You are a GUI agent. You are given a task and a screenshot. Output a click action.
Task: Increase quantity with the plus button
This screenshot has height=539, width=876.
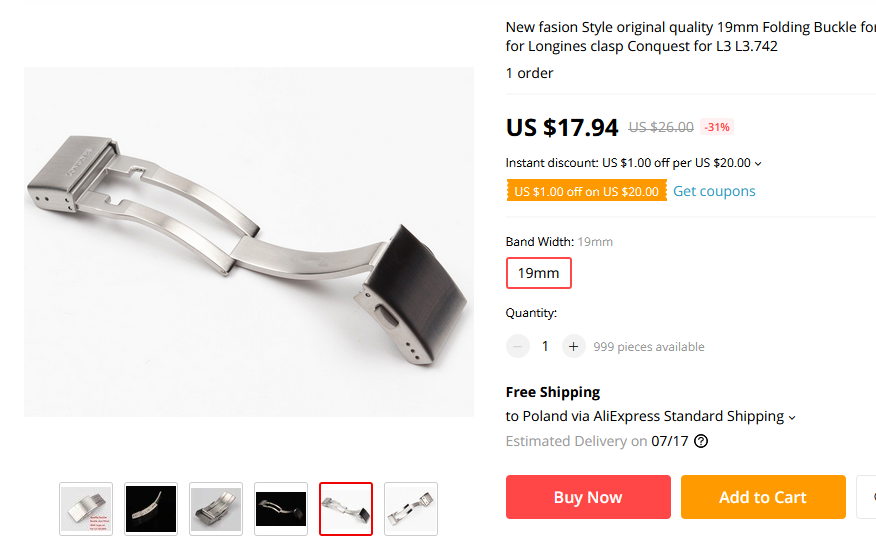coord(573,346)
